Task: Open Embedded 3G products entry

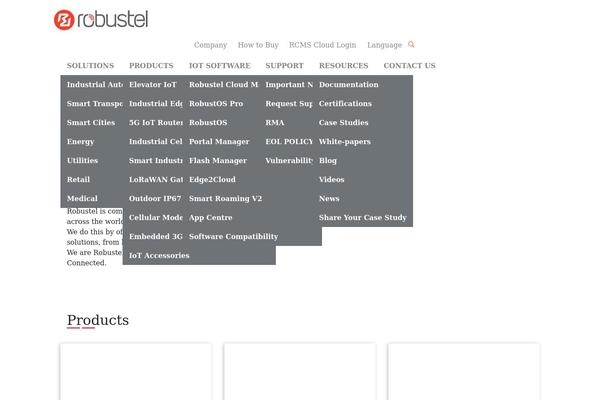Action: click(x=156, y=236)
